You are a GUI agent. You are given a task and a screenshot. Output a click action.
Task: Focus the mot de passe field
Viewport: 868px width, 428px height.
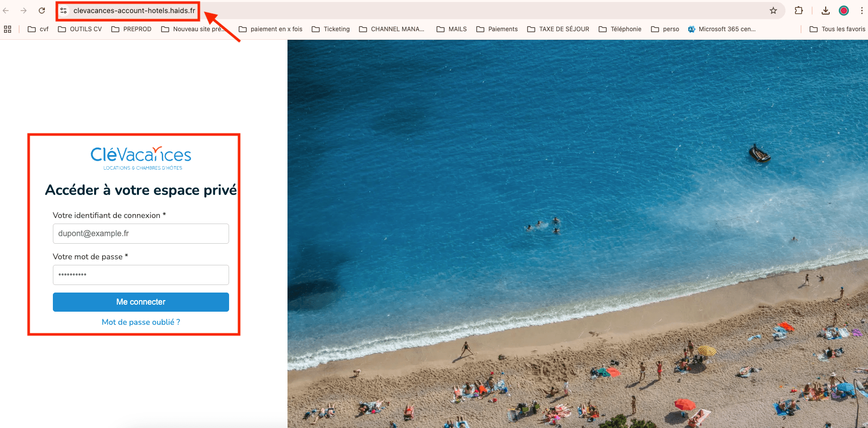[x=141, y=275]
